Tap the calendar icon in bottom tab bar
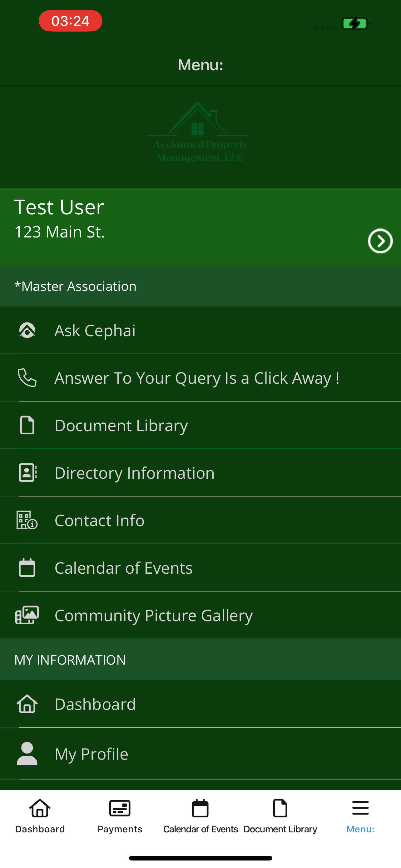The height and width of the screenshot is (868, 401). click(x=200, y=808)
